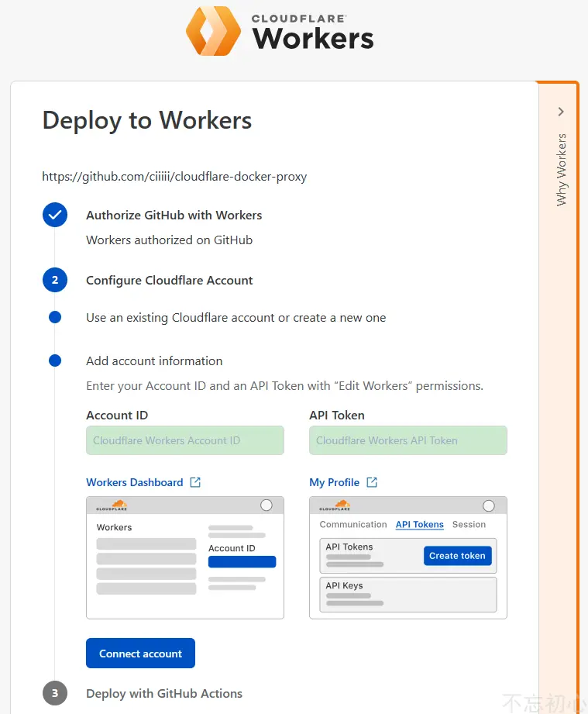The width and height of the screenshot is (588, 714).
Task: Click the Authorize GitHub with Workers heading
Action: 174,215
